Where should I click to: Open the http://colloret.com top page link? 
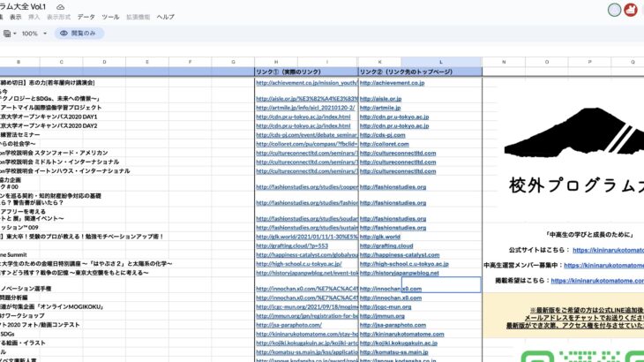(x=384, y=144)
